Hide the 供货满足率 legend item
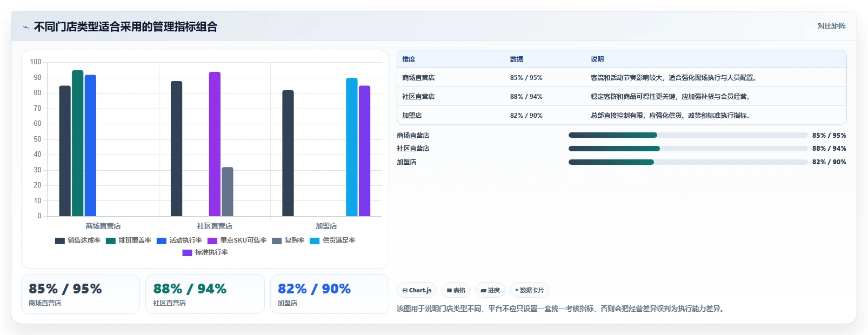This screenshot has width=868, height=335. click(332, 240)
